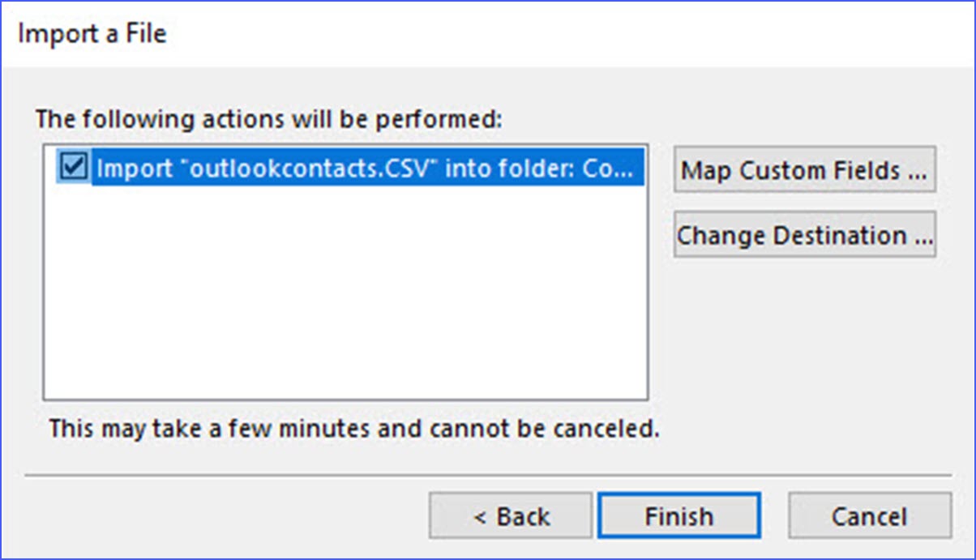976x560 pixels.
Task: Cancel the file import
Action: tap(868, 515)
